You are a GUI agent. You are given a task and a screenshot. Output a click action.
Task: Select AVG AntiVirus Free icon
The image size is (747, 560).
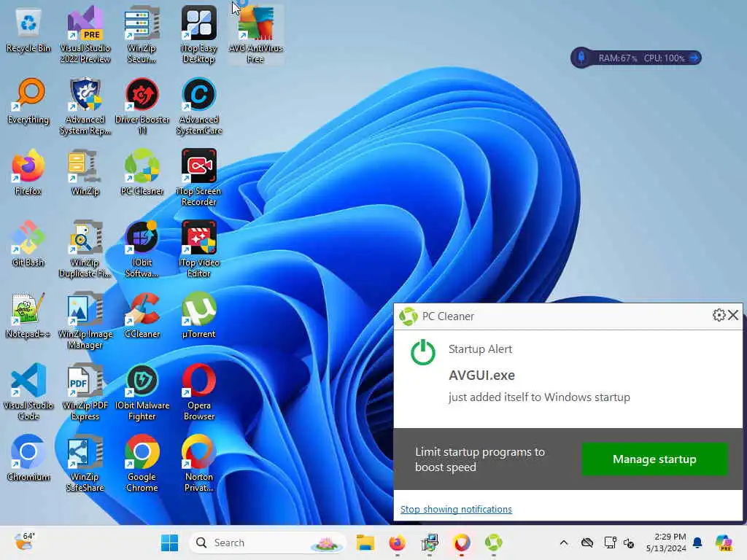coord(255,34)
